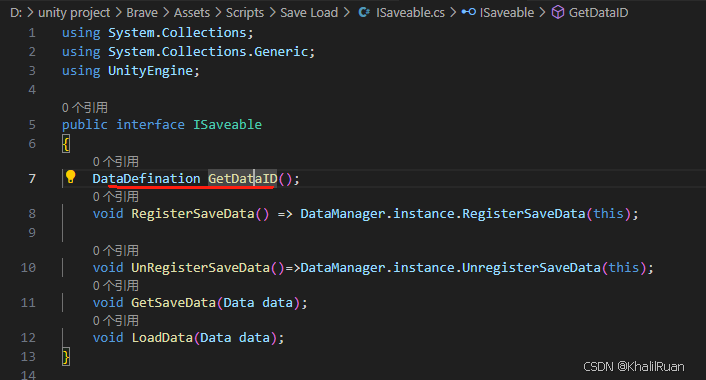Open the D: drive breadcrumb
706x380 pixels.
[16, 13]
